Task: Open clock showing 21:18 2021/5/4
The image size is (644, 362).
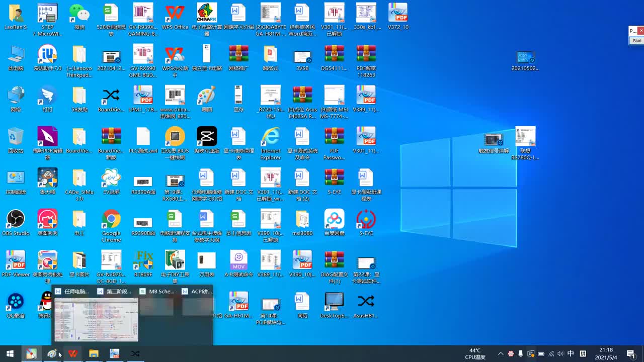Action: (606, 354)
